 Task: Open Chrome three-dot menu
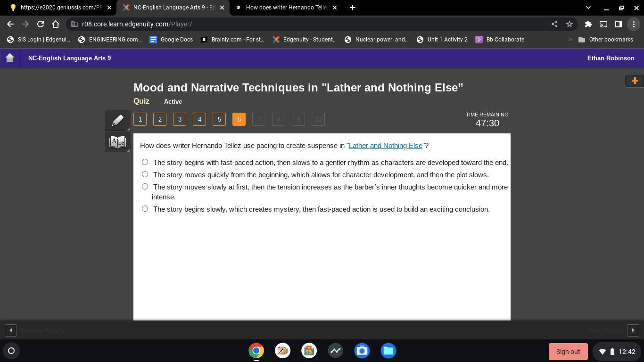(x=634, y=24)
